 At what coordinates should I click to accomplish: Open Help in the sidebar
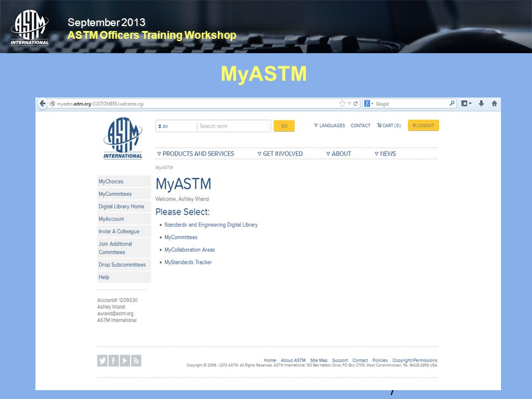click(x=124, y=277)
